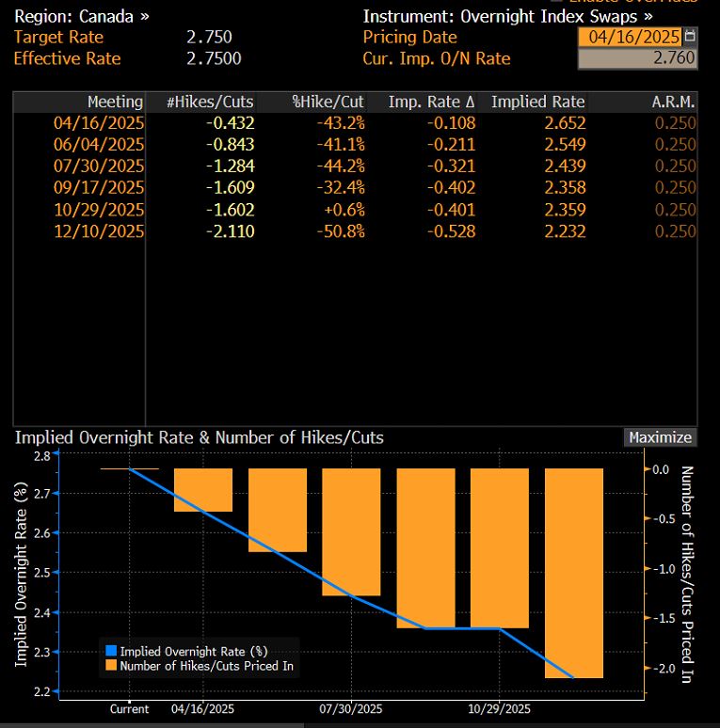Click the orange Number of Hikes/Cuts legend swatch
Screen dimensions: 720x728
111,665
